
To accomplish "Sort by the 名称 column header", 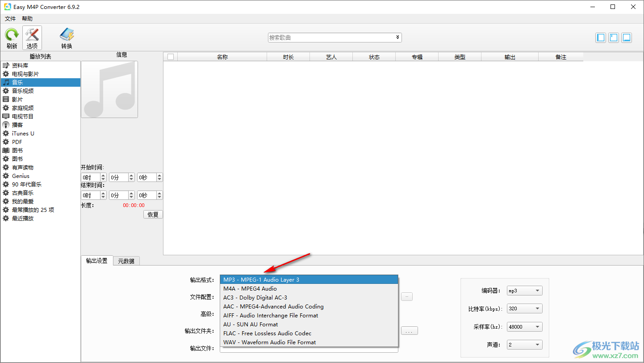I will pos(222,57).
